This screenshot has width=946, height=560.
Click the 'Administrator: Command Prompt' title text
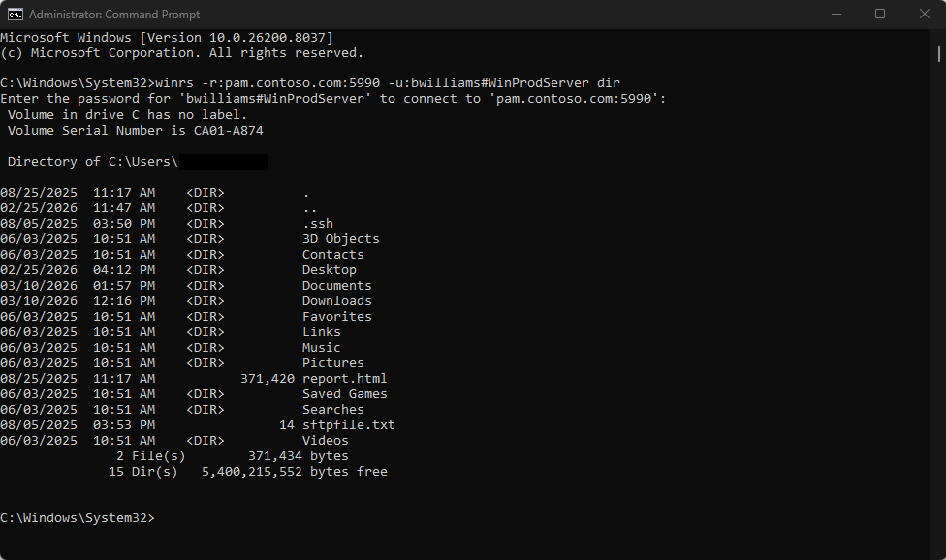click(x=114, y=15)
